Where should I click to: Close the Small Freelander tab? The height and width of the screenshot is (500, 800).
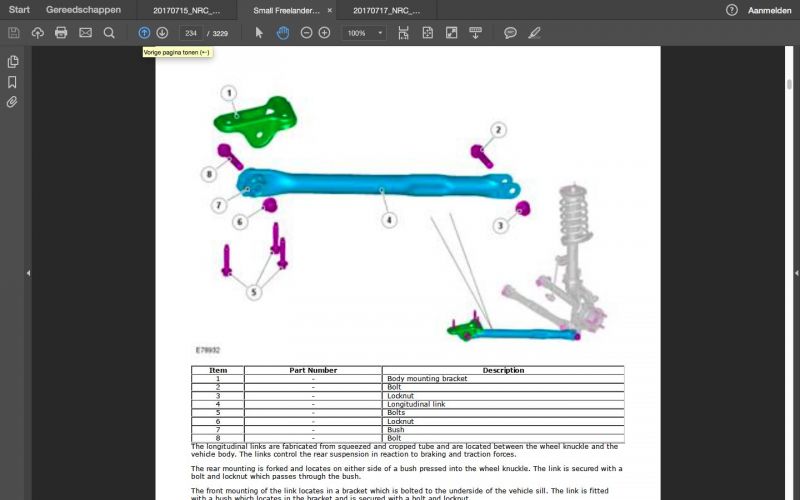(x=330, y=10)
